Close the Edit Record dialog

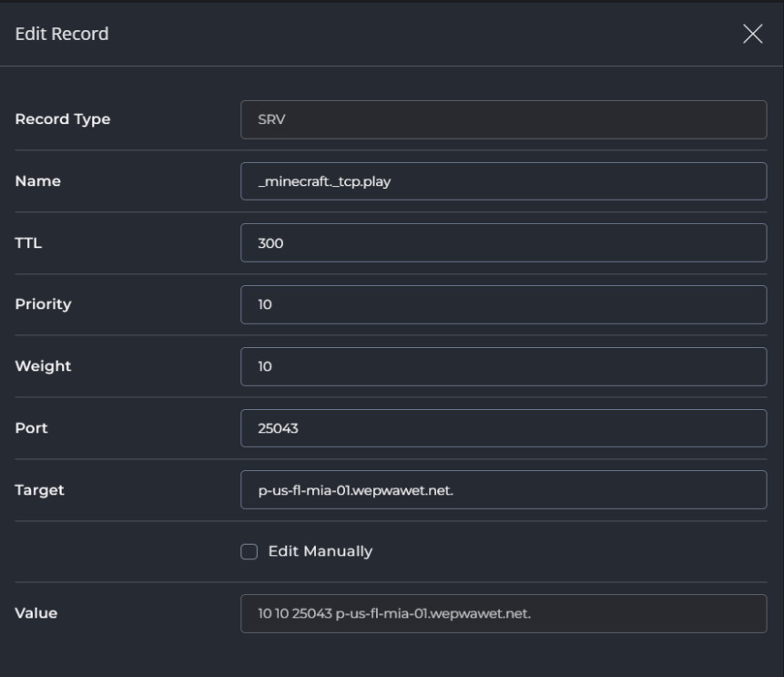click(752, 35)
